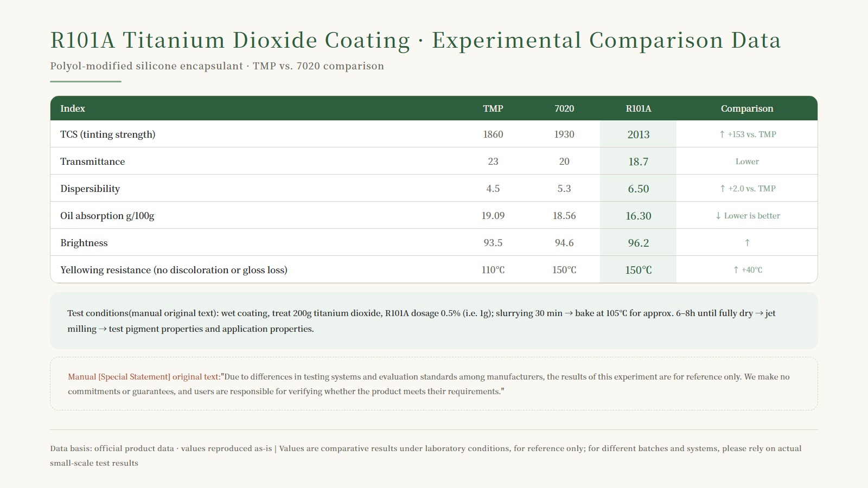Screen dimensions: 868x488
Task: Select the TMP transmittance value 23
Action: coord(493,162)
